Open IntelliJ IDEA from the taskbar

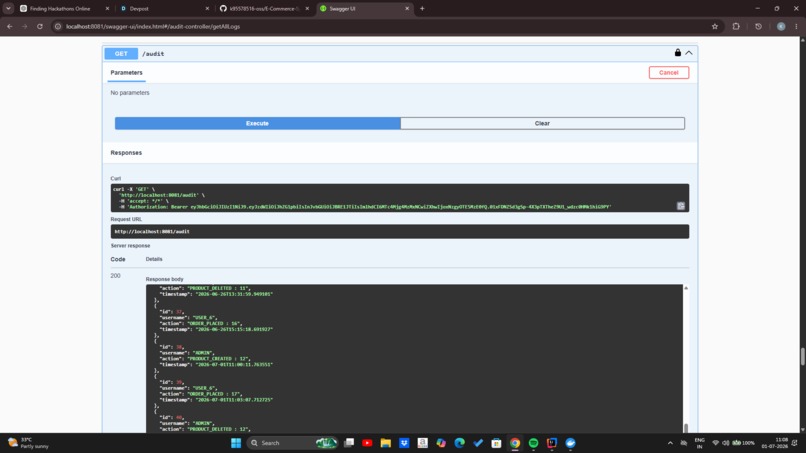pyautogui.click(x=552, y=443)
